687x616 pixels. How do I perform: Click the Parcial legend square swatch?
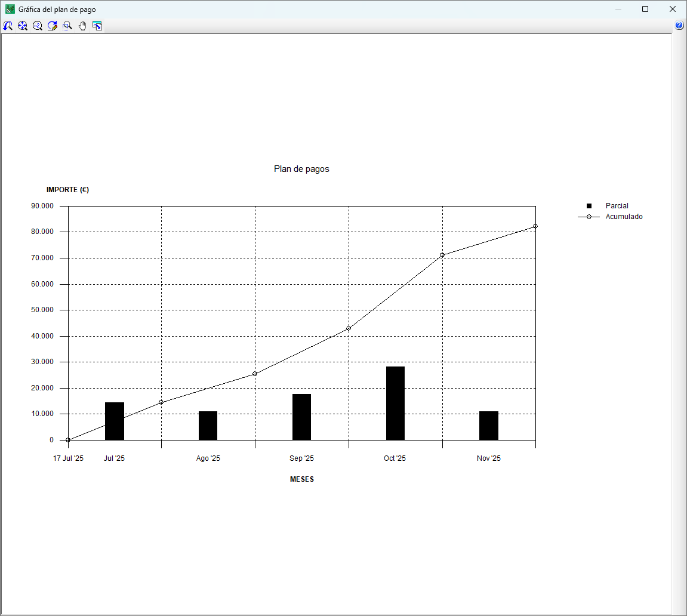tap(589, 206)
